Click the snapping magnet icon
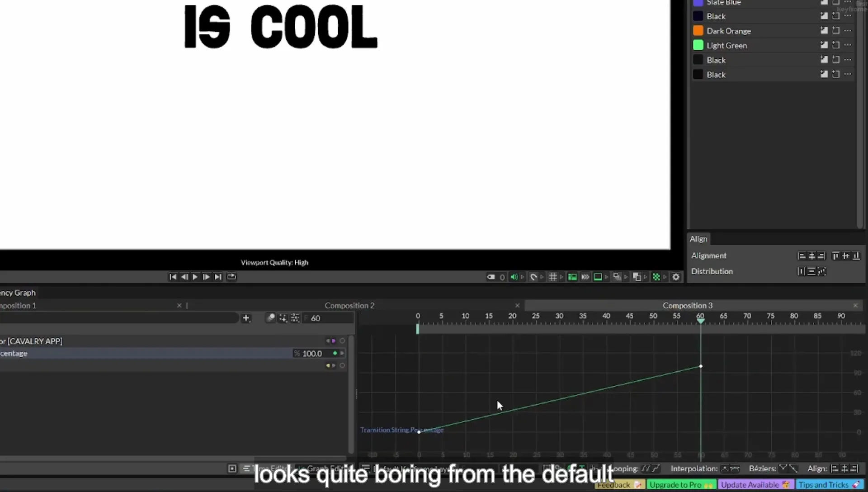Viewport: 868px width, 492px height. click(x=533, y=277)
